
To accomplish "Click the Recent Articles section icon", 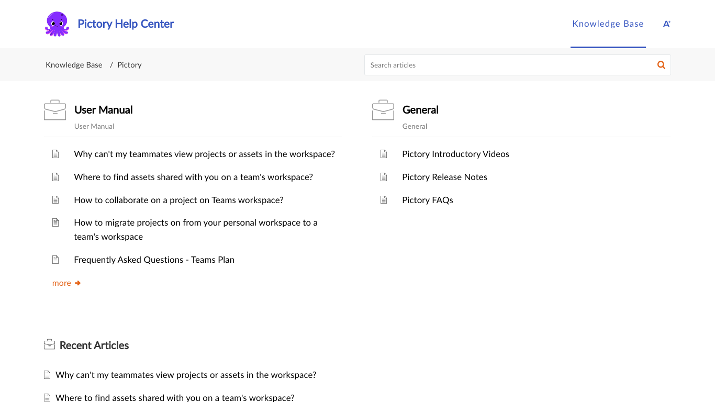I will [49, 345].
